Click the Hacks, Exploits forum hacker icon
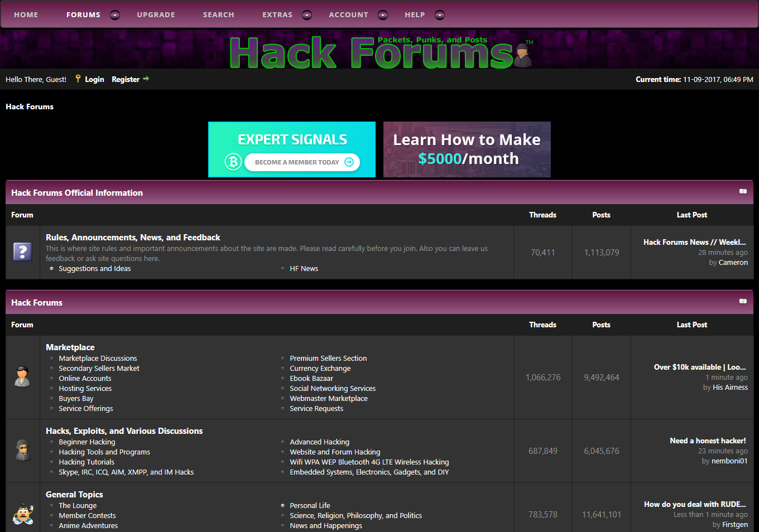 (23, 451)
